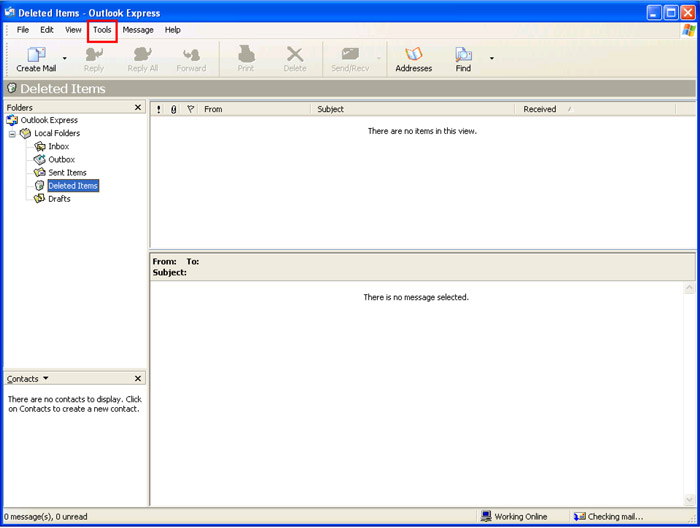
Task: Select the Outbox folder
Action: pyautogui.click(x=61, y=159)
